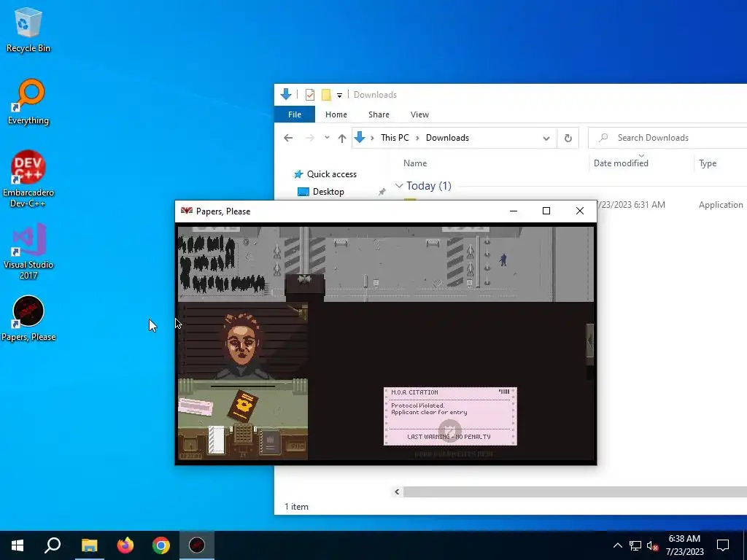Click the taskbar clock showing 6:38 AM

684,545
